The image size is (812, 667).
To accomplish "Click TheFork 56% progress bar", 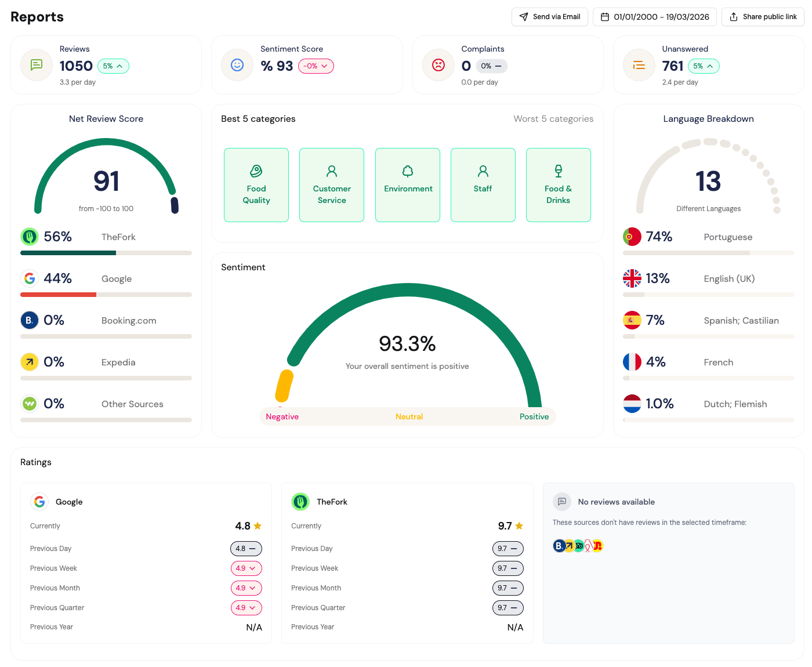I will point(106,253).
